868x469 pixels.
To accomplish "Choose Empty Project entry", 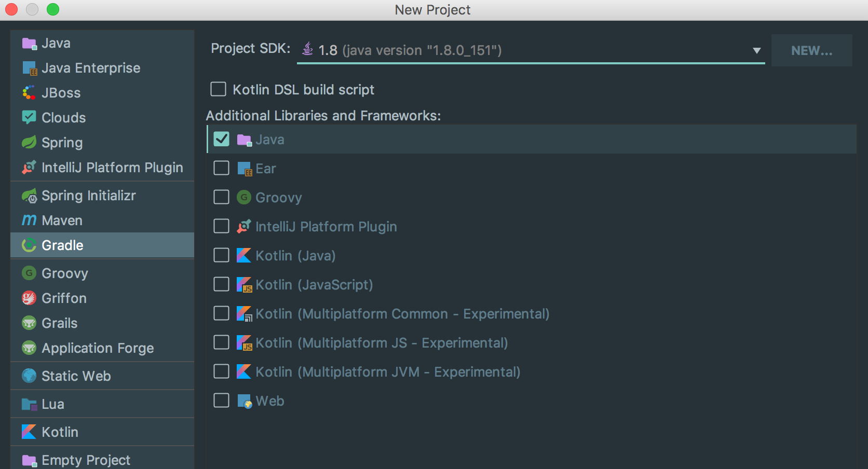I will click(x=102, y=459).
